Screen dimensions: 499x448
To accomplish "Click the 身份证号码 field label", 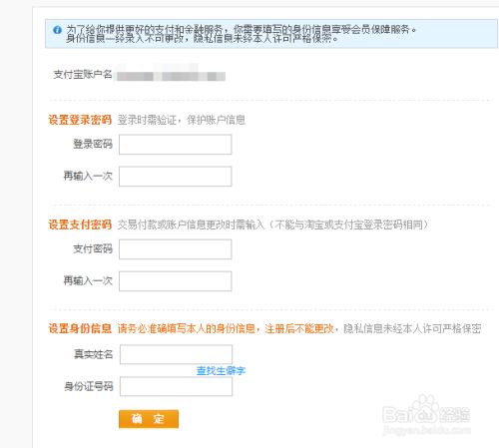I will pyautogui.click(x=89, y=386).
